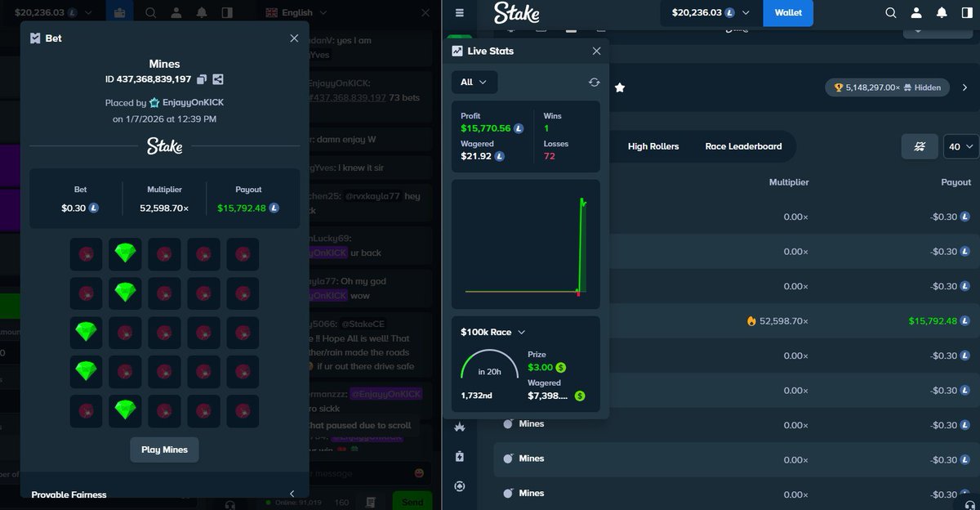The width and height of the screenshot is (980, 510).
Task: Select the gem tile in the top row
Action: click(125, 254)
